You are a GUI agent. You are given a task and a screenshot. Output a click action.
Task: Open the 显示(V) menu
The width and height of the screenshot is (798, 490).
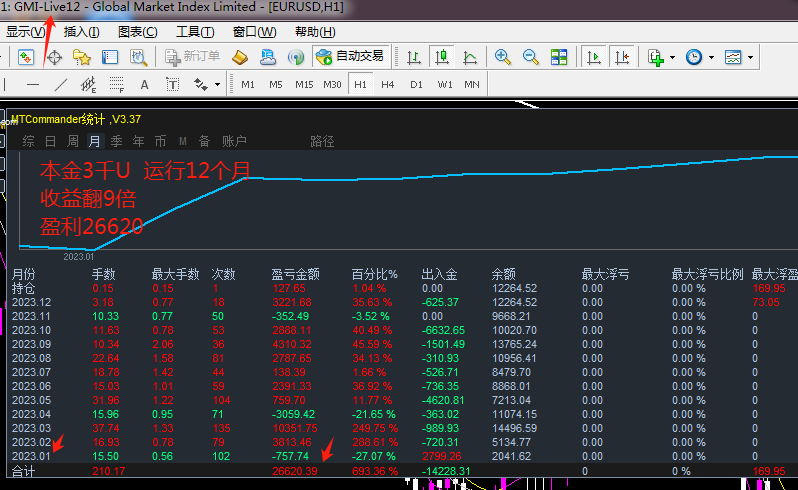[x=25, y=32]
